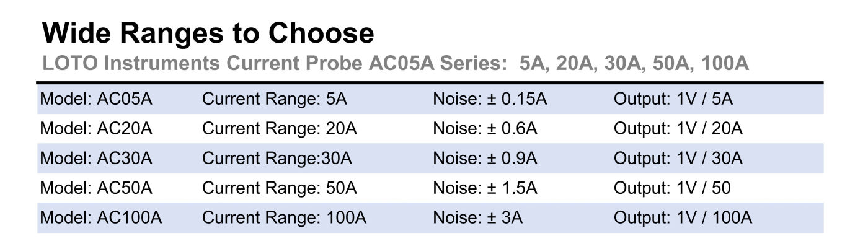The image size is (868, 249).
Task: Click Current Range:30A text
Action: pyautogui.click(x=277, y=159)
